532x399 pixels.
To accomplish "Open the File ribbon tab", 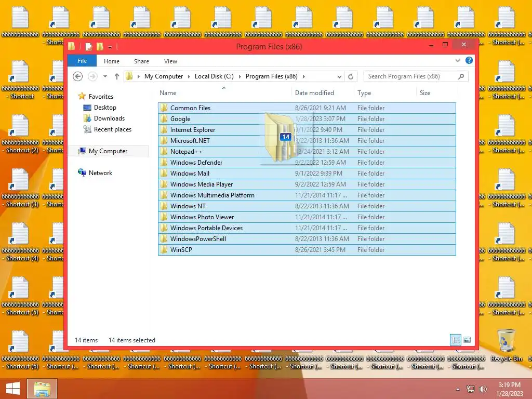I will [82, 61].
